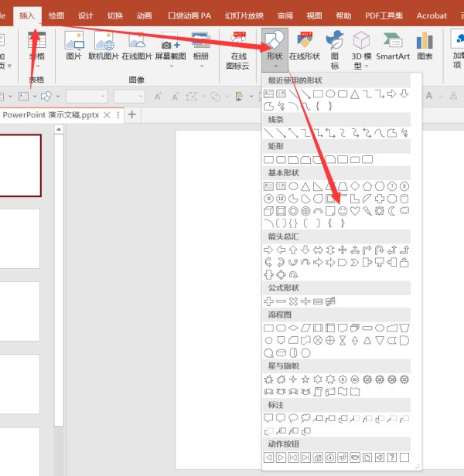Open the 形状 shapes dropdown
The width and height of the screenshot is (464, 476).
pos(275,48)
